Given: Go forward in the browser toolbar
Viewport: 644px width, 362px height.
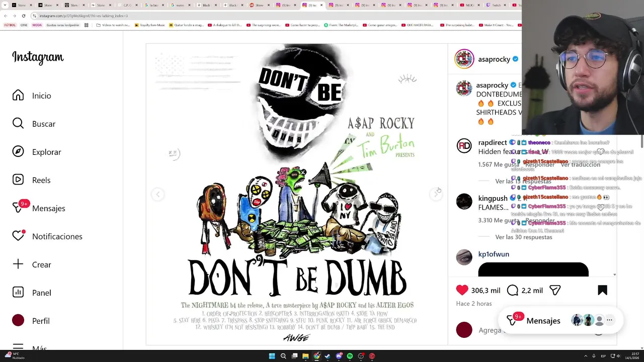Looking at the screenshot, I should tap(15, 16).
